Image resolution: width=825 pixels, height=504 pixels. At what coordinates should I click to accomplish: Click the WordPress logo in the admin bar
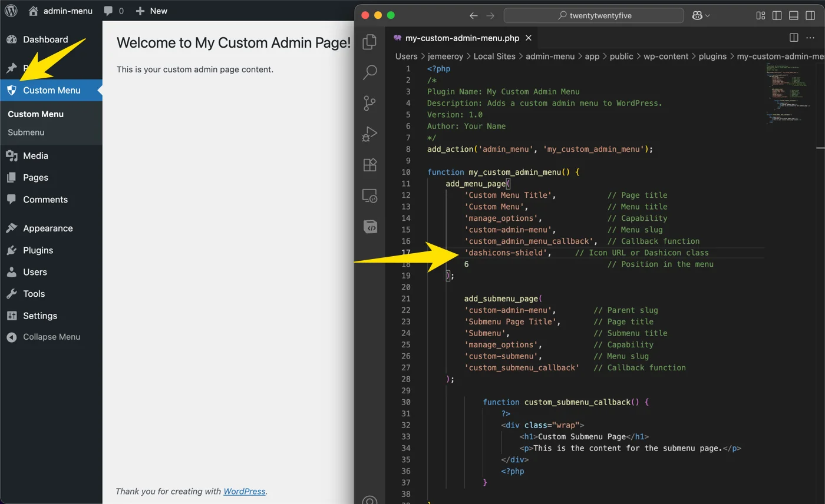(11, 11)
